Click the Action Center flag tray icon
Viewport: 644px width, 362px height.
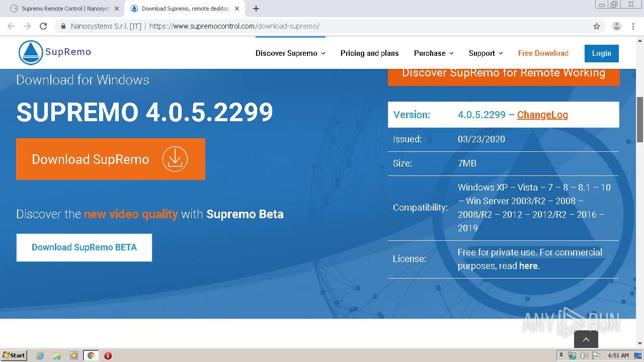[x=596, y=355]
